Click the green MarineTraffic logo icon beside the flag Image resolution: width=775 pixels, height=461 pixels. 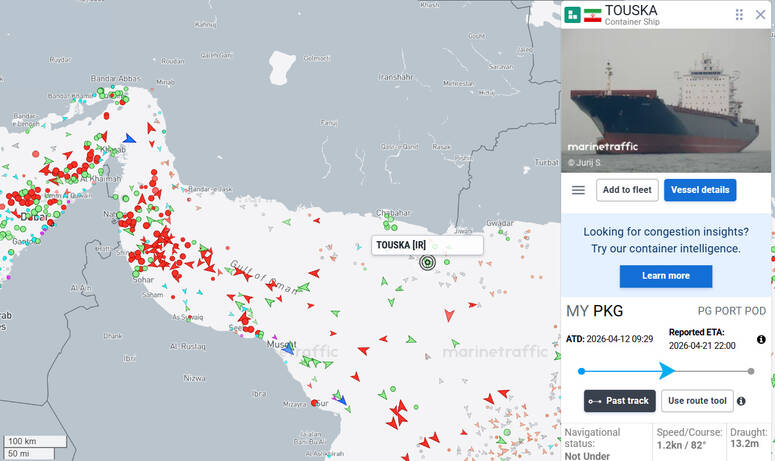(573, 15)
